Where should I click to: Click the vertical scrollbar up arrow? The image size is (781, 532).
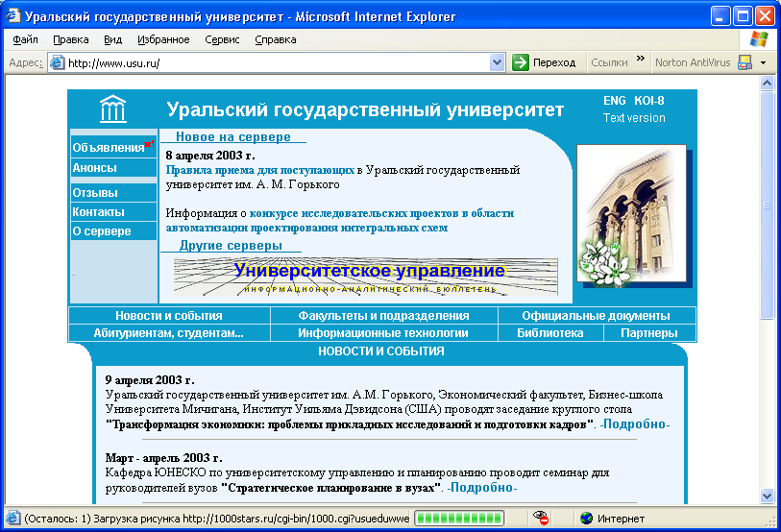(767, 83)
